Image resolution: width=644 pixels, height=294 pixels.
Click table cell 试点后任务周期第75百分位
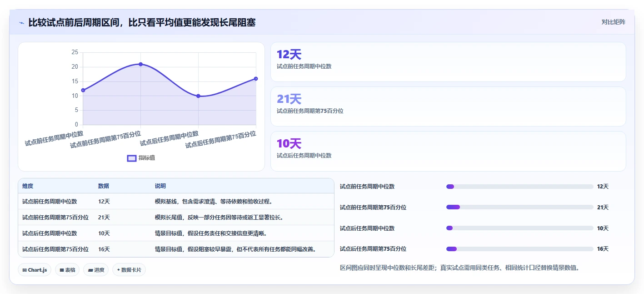(55, 249)
